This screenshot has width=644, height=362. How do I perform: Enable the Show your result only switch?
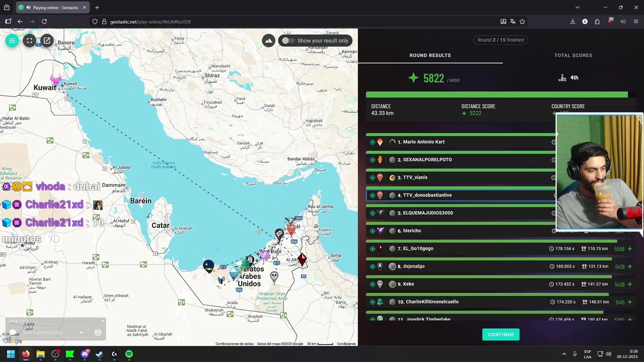coord(288,41)
